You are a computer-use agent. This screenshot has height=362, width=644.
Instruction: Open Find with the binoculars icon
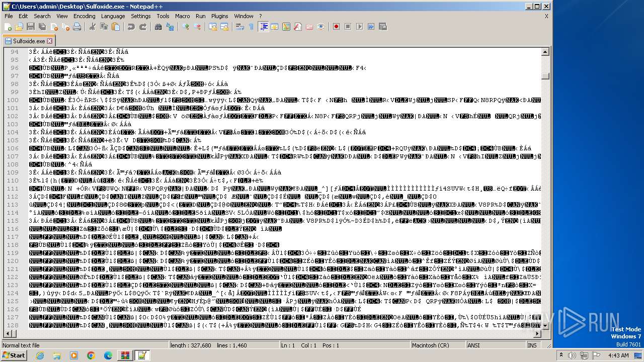158,27
